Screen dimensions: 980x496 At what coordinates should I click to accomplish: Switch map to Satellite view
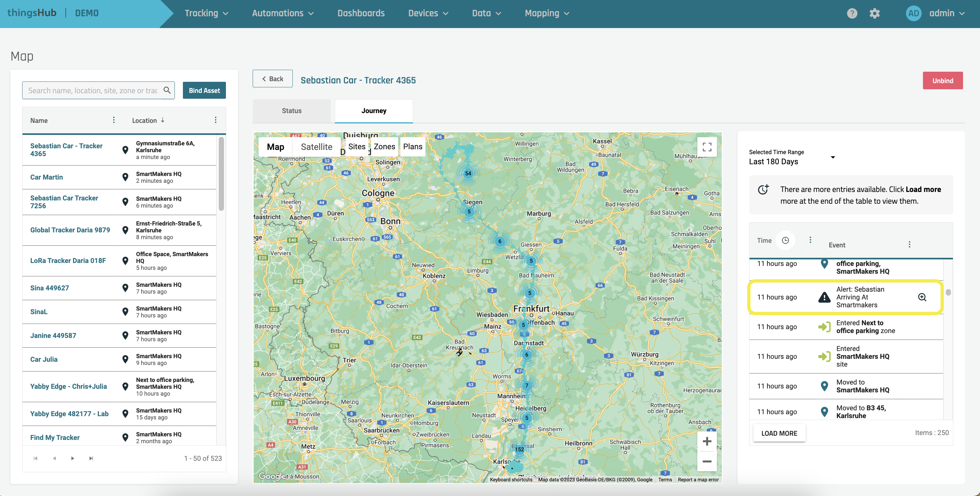316,147
